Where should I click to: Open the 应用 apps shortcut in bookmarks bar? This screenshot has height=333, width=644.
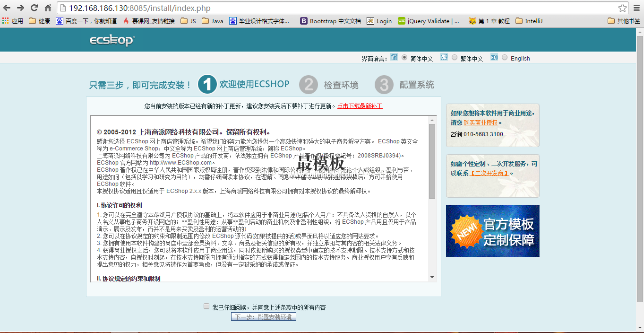13,21
